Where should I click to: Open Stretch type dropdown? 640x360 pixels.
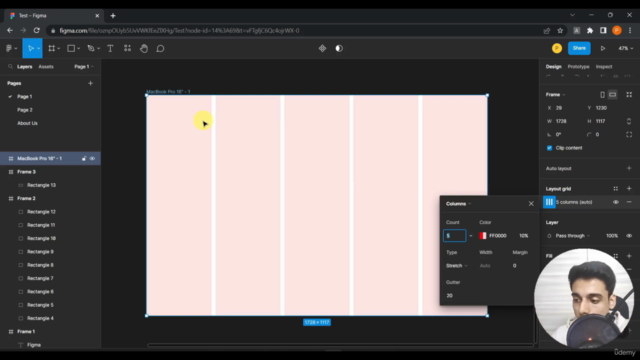coord(456,266)
